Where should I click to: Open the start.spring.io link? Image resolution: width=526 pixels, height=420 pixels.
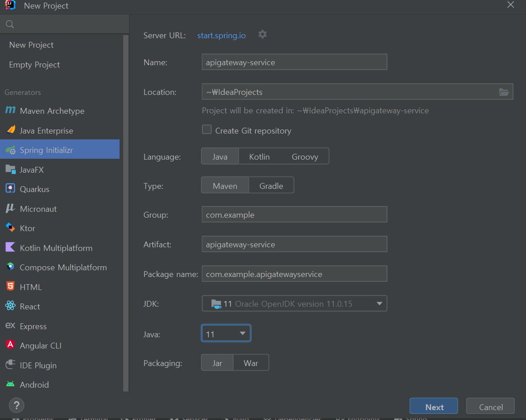(221, 36)
